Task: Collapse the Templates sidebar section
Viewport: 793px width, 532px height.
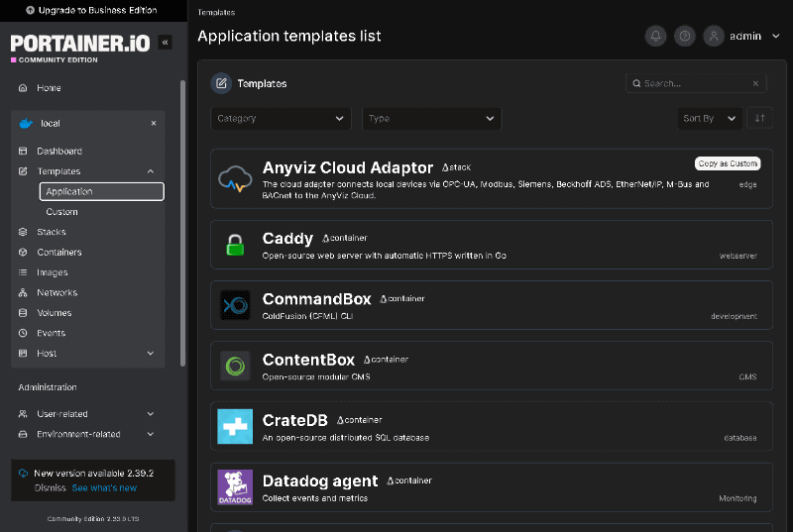Action: [151, 171]
